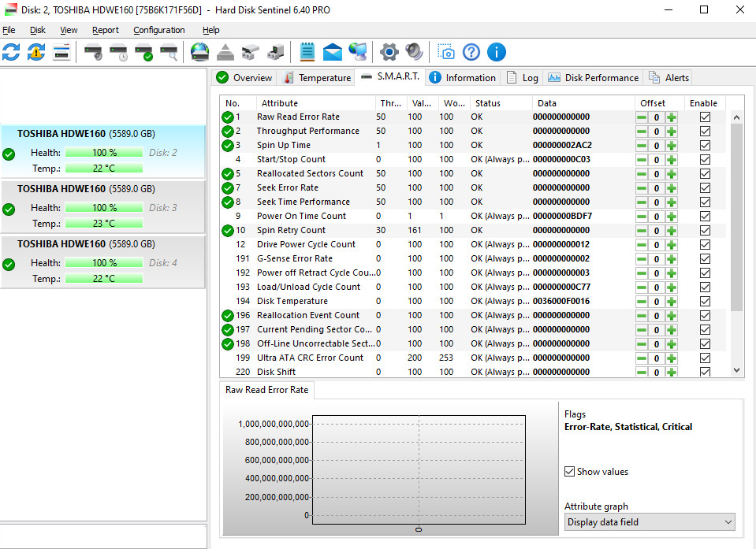This screenshot has width=756, height=549.
Task: Switch to the Log tab
Action: (x=523, y=77)
